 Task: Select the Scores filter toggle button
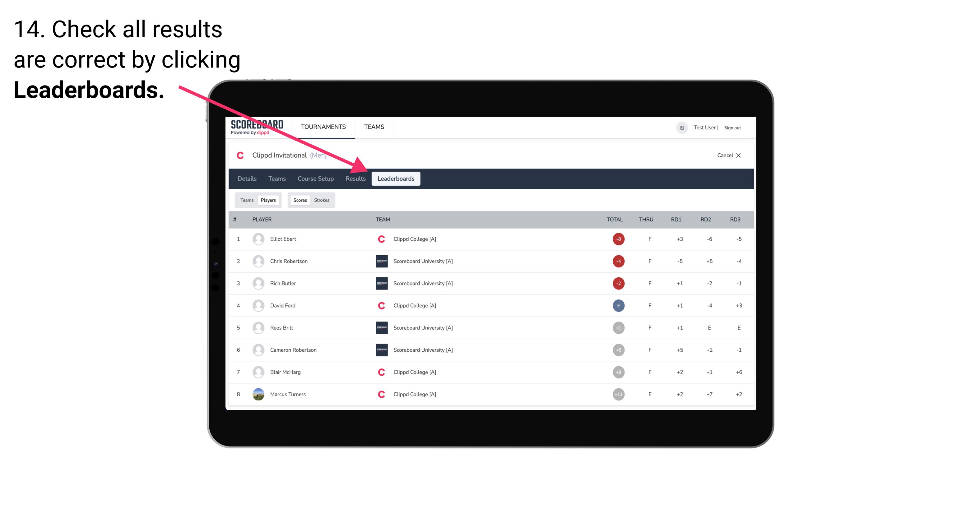click(x=300, y=200)
